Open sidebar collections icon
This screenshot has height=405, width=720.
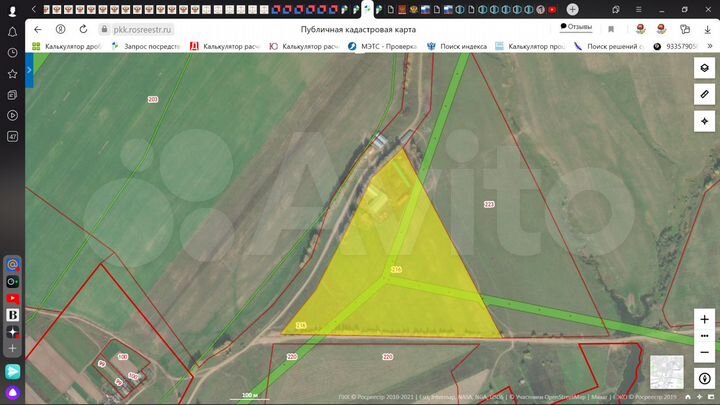(12, 95)
